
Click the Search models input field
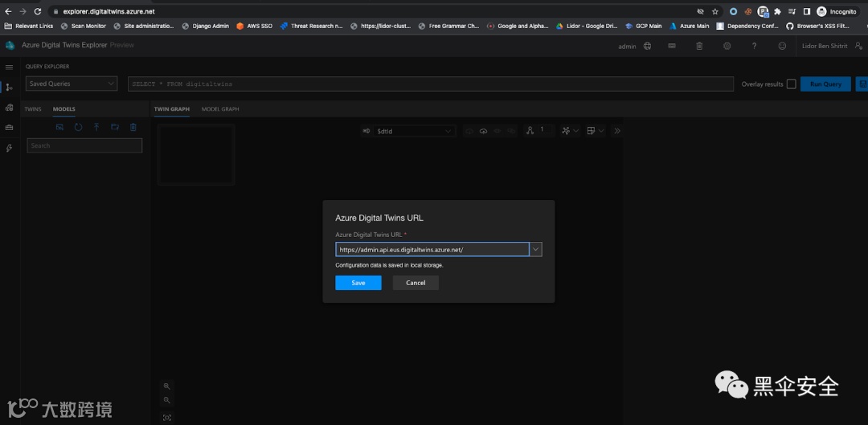pos(84,145)
